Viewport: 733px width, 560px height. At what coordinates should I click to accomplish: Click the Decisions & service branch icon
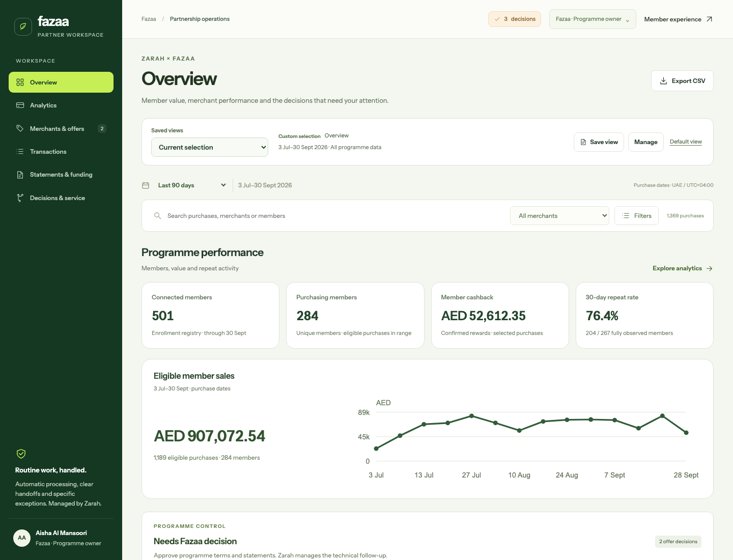[x=20, y=198]
